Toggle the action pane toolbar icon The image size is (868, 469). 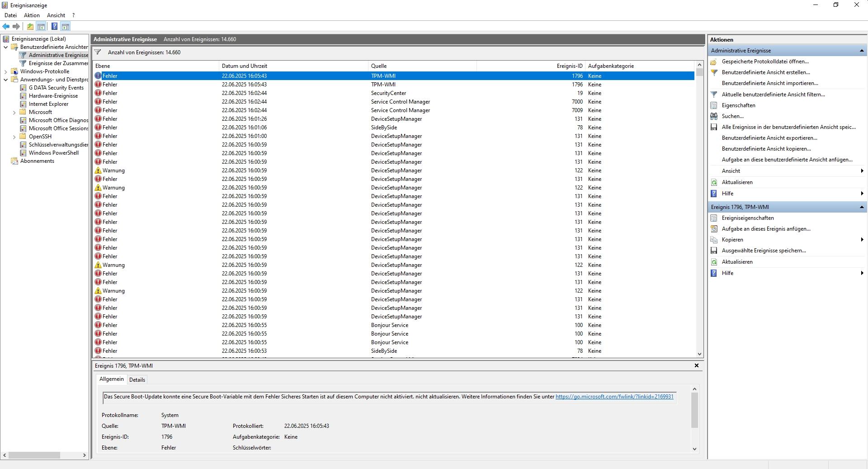tap(66, 27)
